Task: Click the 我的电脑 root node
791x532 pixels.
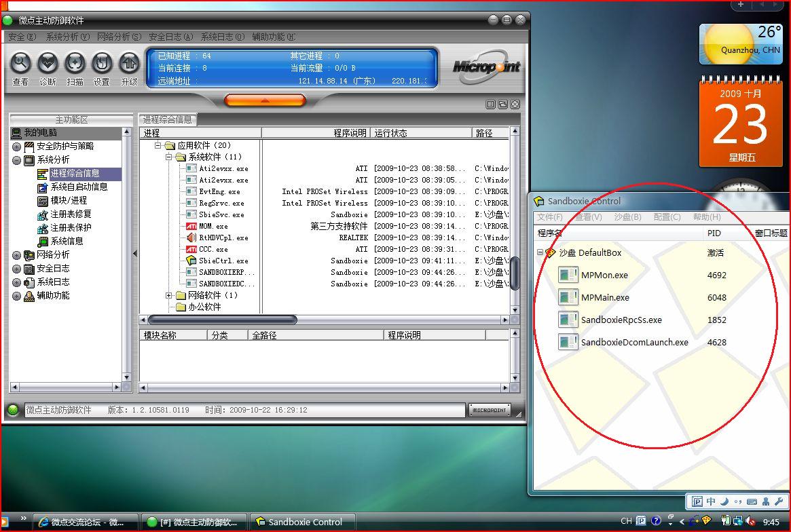Action: pos(40,132)
